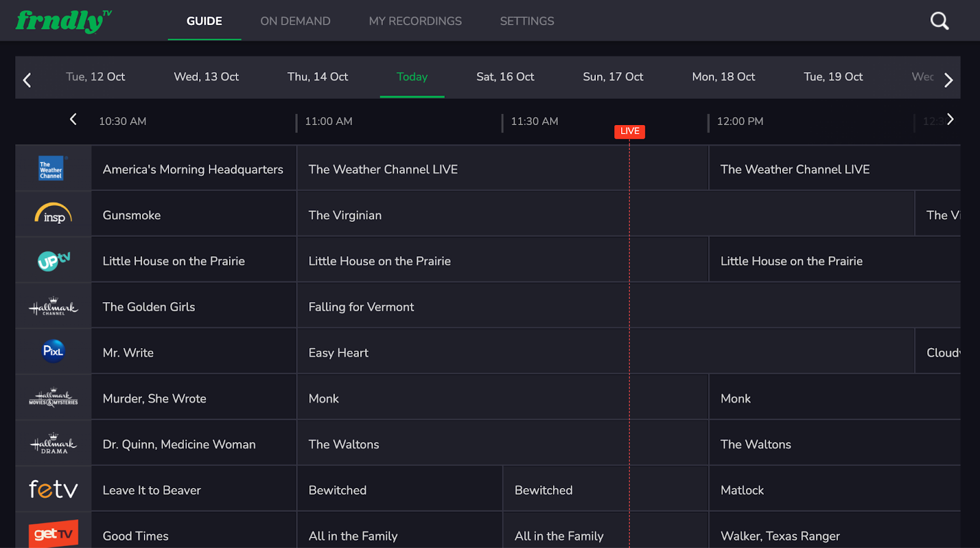This screenshot has width=980, height=548.
Task: Open the Settings tab
Action: click(x=527, y=21)
